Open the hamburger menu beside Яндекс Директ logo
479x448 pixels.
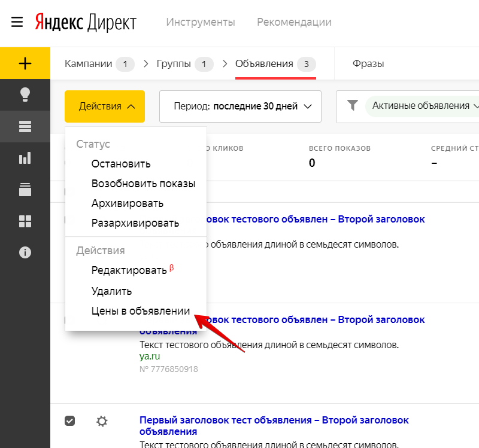(17, 22)
